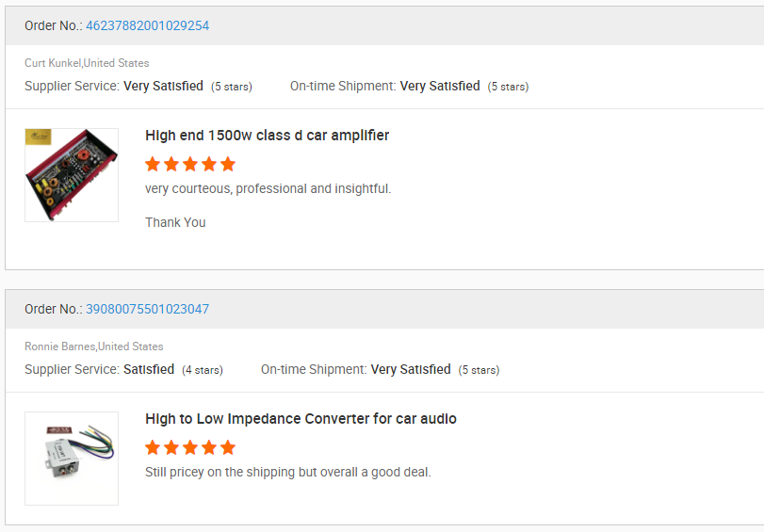
Task: Open the car amplifier product thumbnail
Action: [72, 175]
